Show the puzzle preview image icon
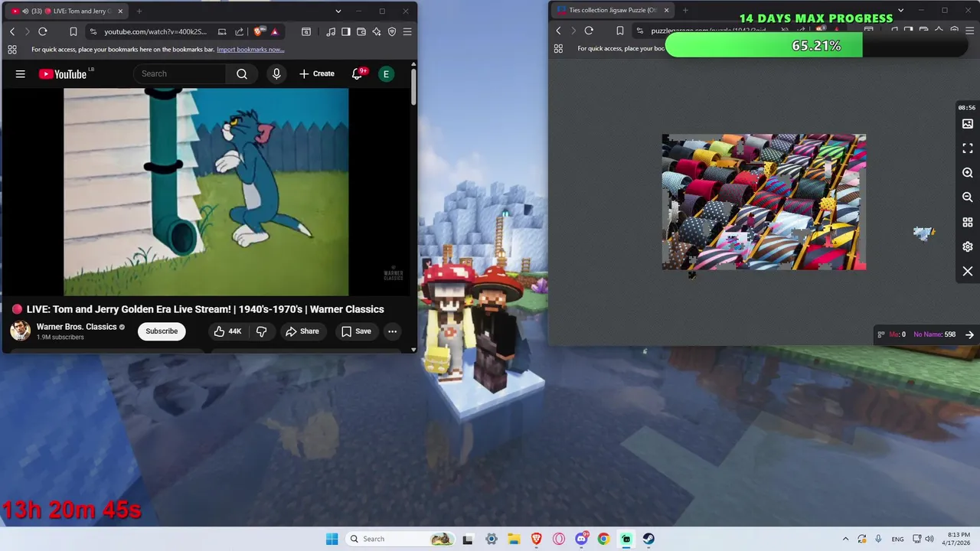The image size is (980, 551). coord(968,124)
